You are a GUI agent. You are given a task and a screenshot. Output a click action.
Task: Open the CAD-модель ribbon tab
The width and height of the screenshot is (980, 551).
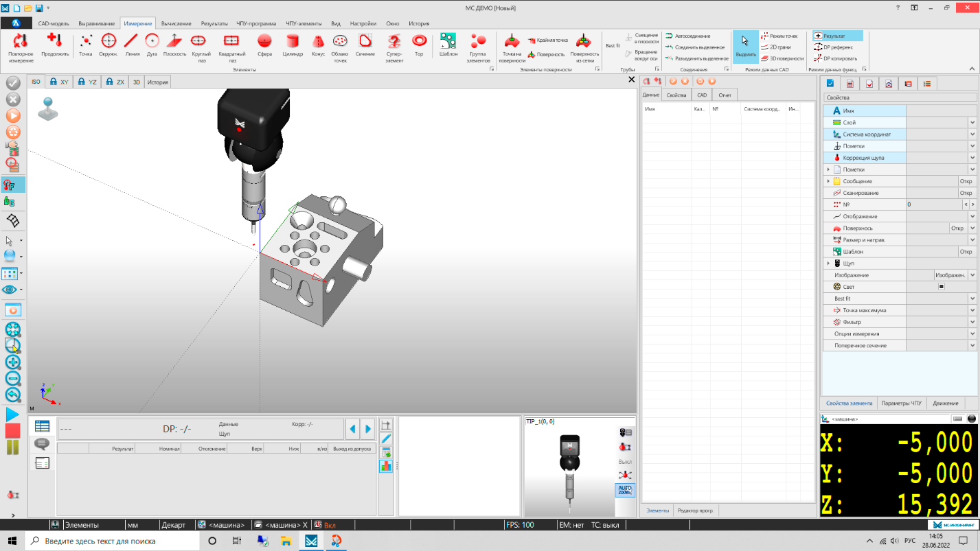(x=53, y=23)
